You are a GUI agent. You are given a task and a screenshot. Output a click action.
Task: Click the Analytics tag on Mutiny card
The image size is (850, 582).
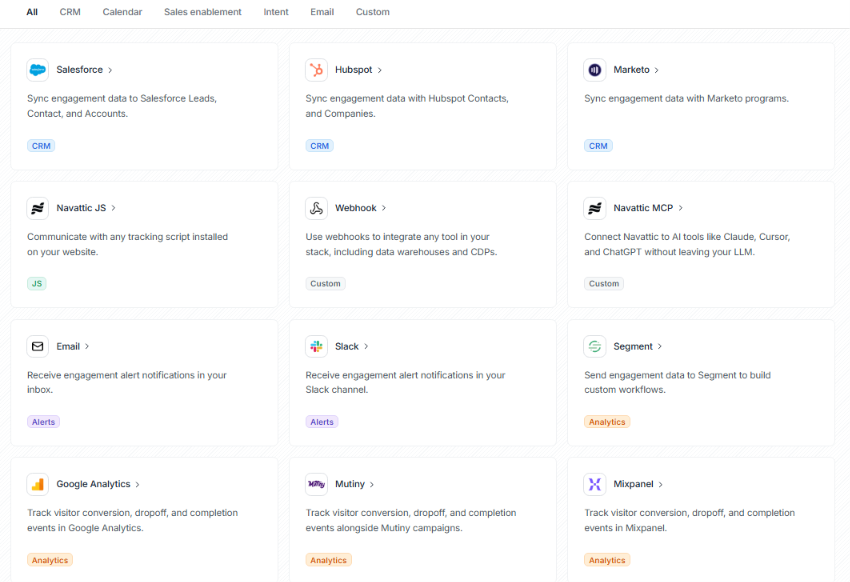(x=329, y=560)
